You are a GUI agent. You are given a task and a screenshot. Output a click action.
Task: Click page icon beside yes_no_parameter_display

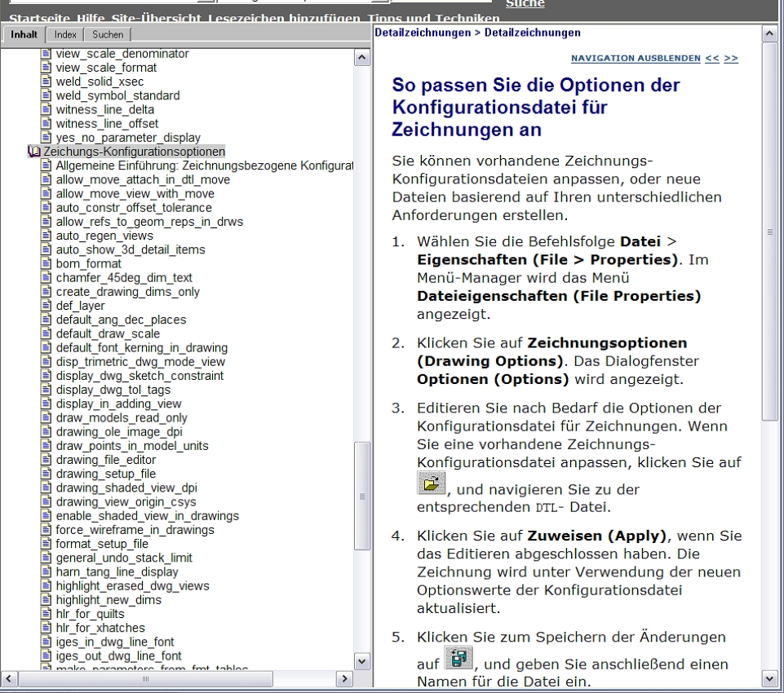click(x=46, y=138)
